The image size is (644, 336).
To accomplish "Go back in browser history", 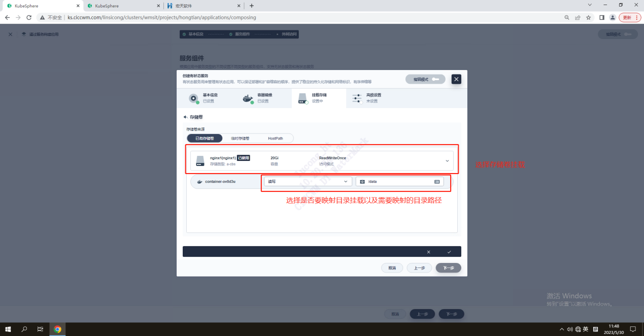I will 7,17.
